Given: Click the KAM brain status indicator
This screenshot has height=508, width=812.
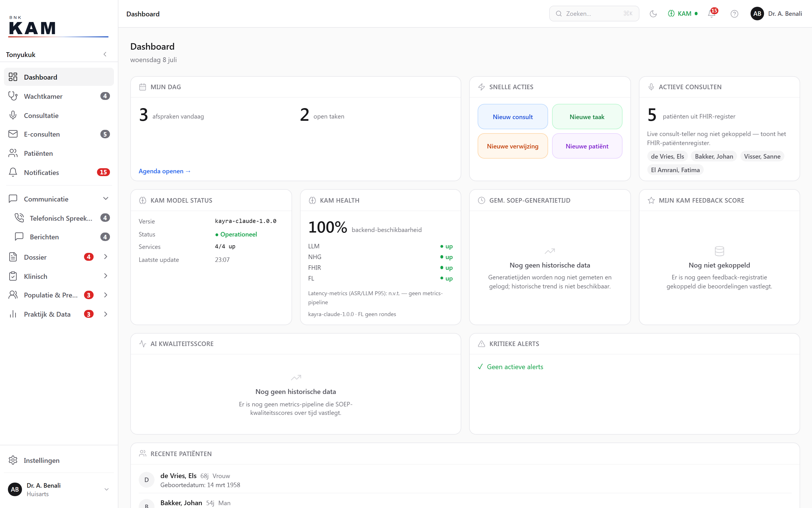Looking at the screenshot, I should [683, 14].
